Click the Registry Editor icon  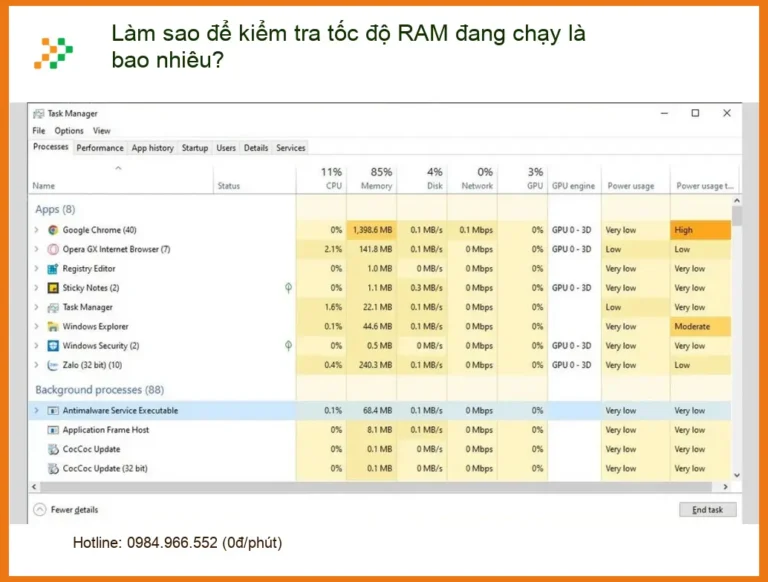point(53,268)
